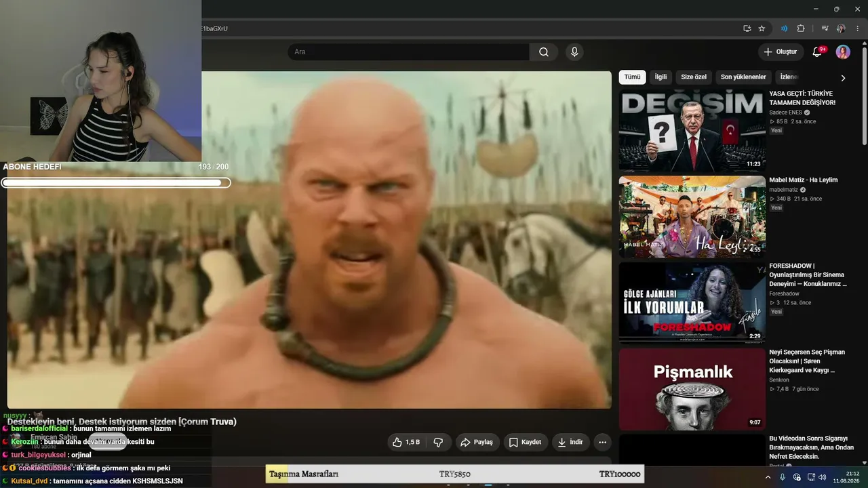This screenshot has height=488, width=868.
Task: Open more actions three-dot menu under video
Action: tap(602, 442)
